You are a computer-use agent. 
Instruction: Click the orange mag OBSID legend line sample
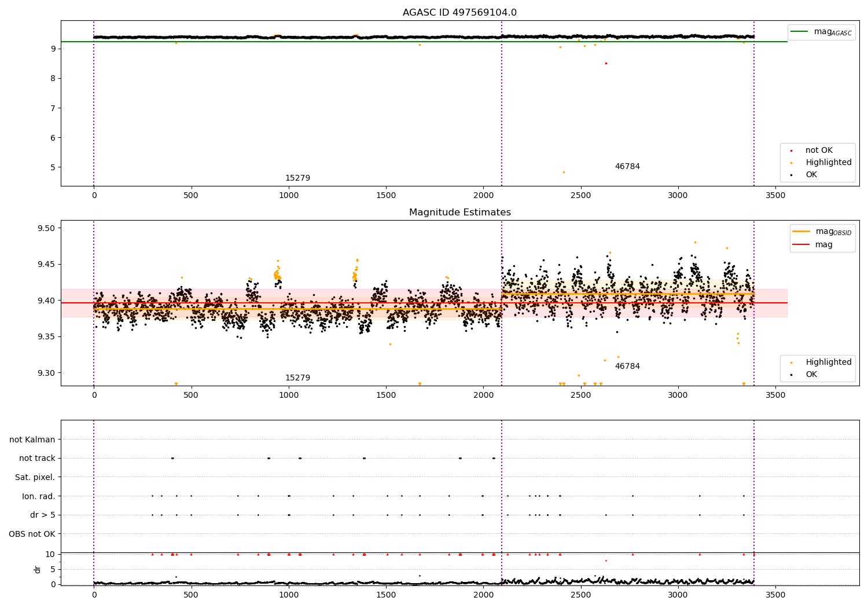point(801,231)
